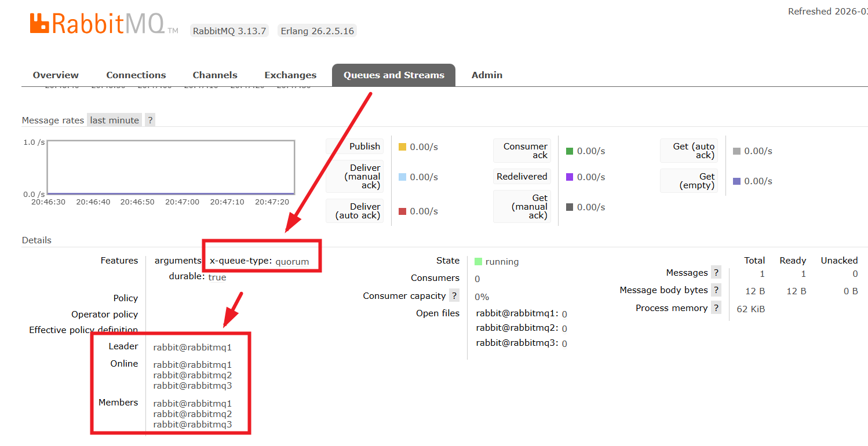
Task: Open the Exchanges tab
Action: [290, 75]
